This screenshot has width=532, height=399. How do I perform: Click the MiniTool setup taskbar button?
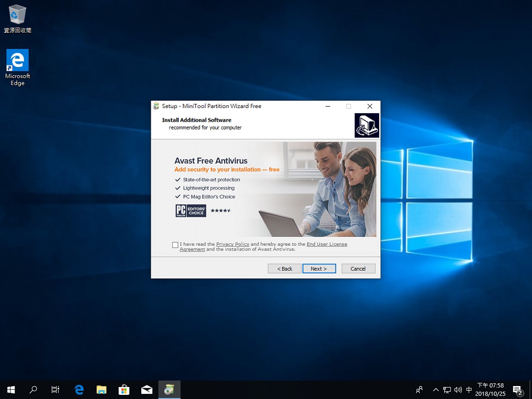[169, 390]
